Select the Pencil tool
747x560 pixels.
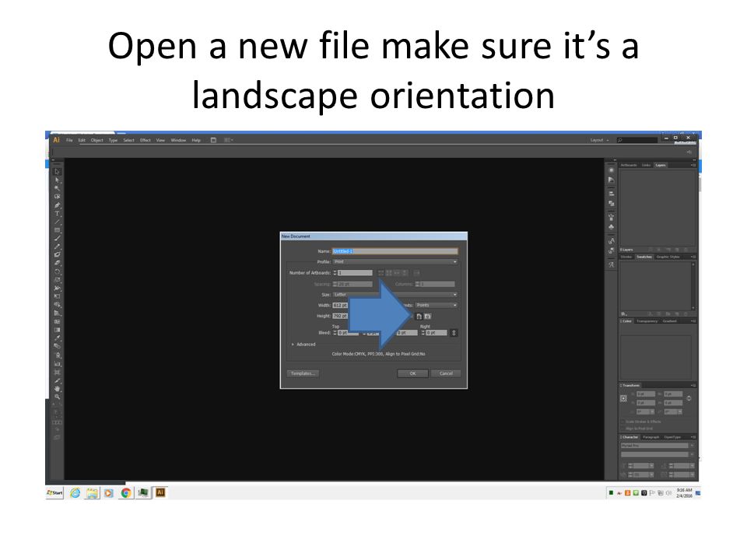[x=57, y=247]
